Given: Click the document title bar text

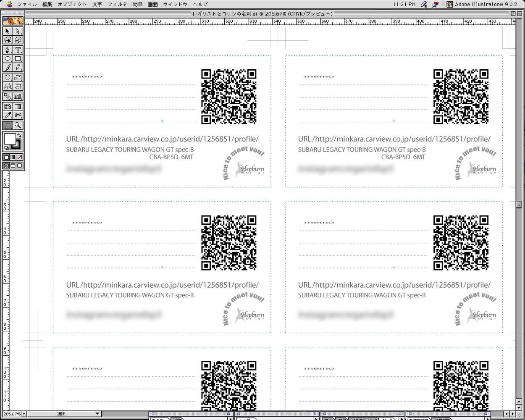Looking at the screenshot, I should coord(262,13).
